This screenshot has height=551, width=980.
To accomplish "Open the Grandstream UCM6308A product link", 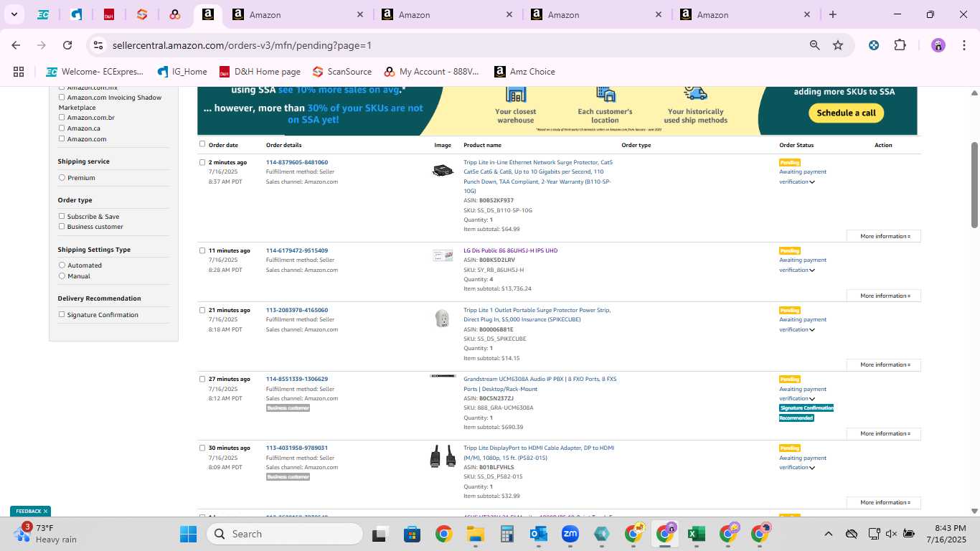I will point(540,384).
